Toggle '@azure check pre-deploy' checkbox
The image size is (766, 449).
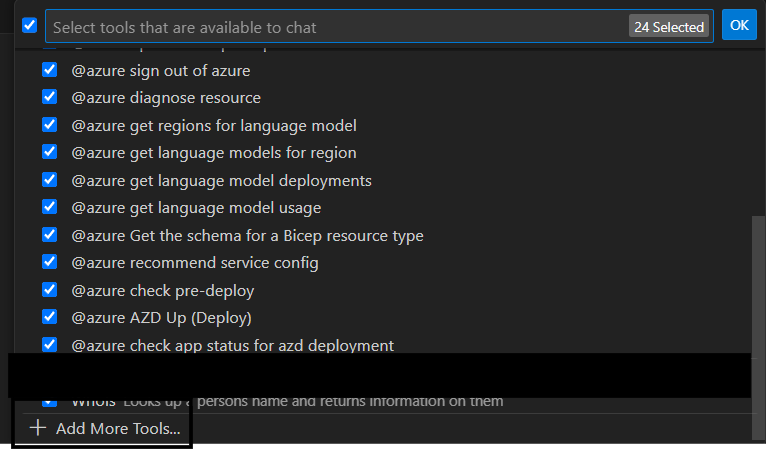tap(49, 290)
